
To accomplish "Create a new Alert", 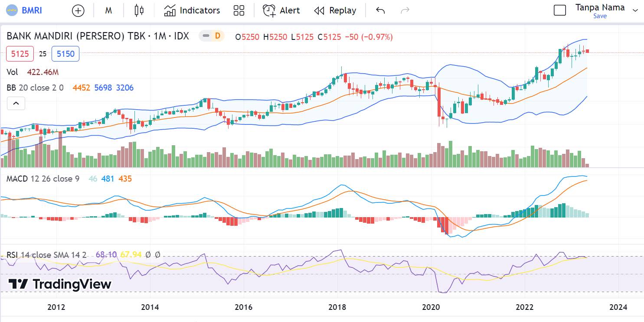I will pyautogui.click(x=281, y=10).
